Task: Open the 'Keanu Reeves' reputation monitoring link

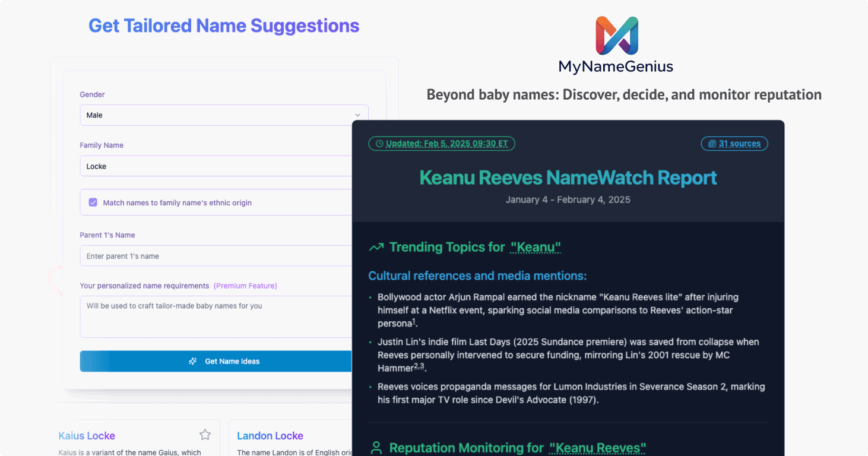Action: (x=597, y=448)
